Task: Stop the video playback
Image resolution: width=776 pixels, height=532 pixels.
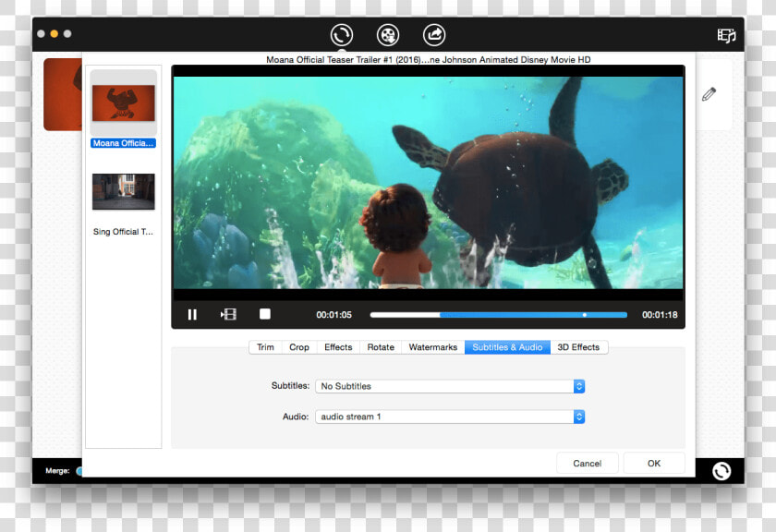Action: [265, 314]
